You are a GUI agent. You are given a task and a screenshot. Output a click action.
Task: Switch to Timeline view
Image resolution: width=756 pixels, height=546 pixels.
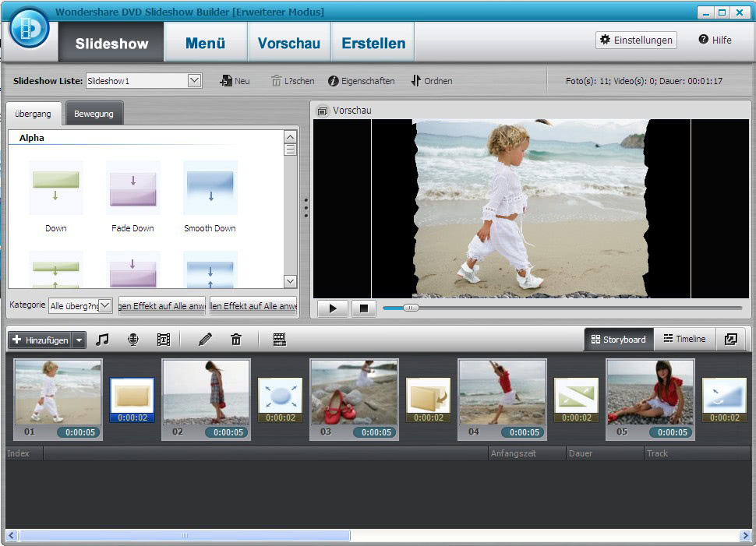click(684, 339)
